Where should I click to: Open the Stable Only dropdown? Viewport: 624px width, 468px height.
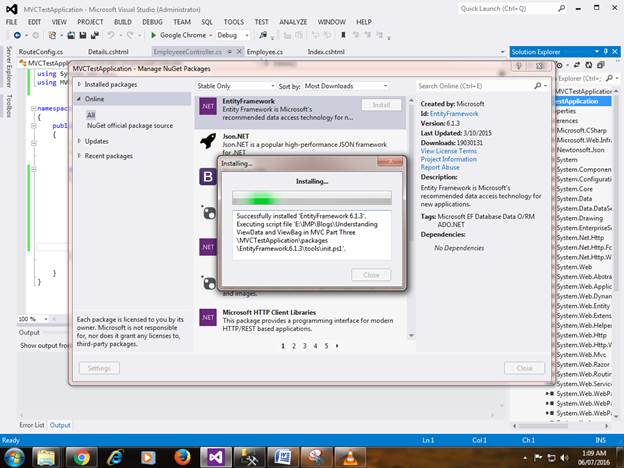coord(235,86)
